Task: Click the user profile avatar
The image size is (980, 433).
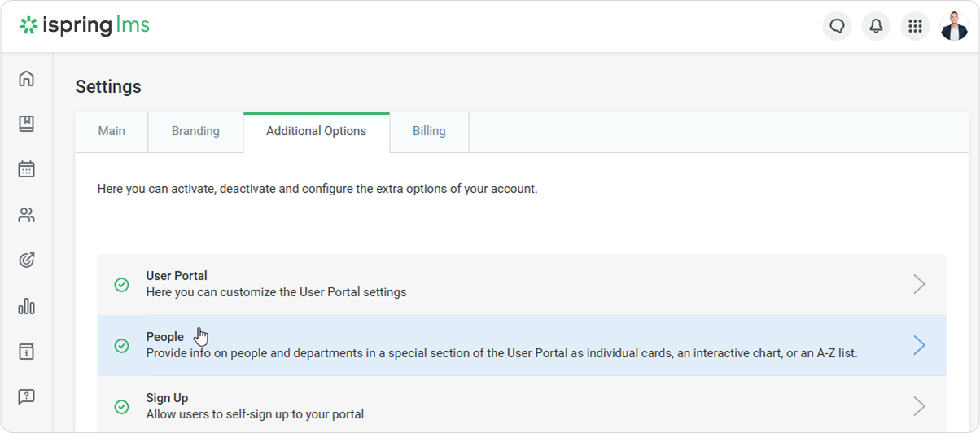Action: pos(954,26)
